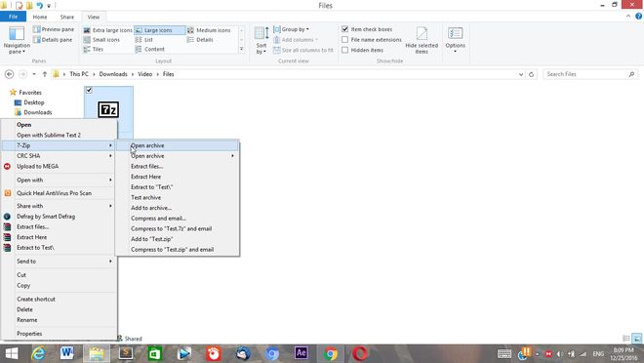Image resolution: width=644 pixels, height=363 pixels.
Task: Click Video in address breadcrumb
Action: [145, 74]
